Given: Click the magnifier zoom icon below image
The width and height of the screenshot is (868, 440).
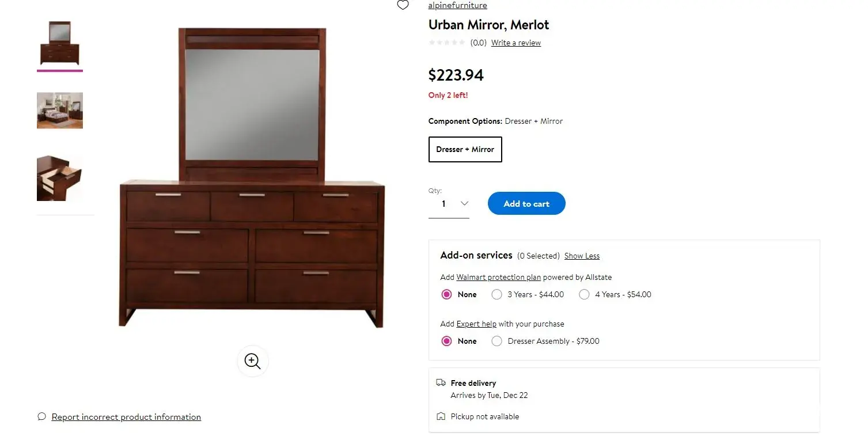Looking at the screenshot, I should 252,361.
